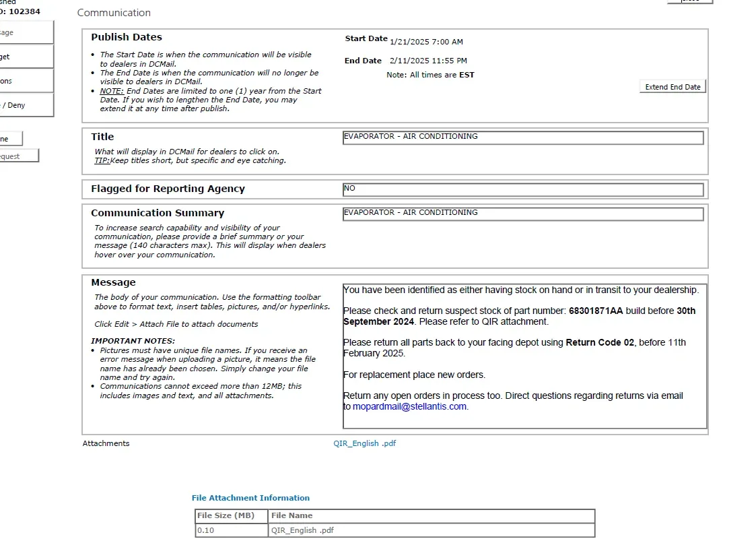Click the Start Date label

coord(366,38)
